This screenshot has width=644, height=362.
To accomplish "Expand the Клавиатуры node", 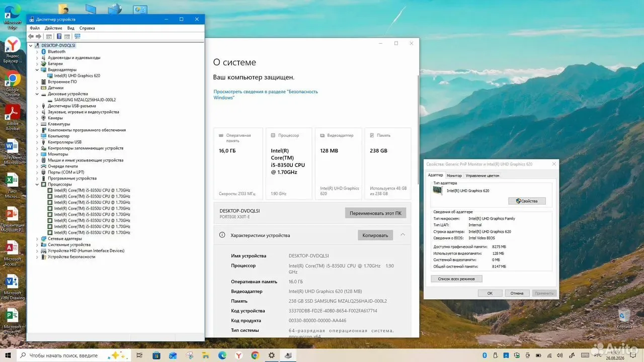I will (37, 124).
